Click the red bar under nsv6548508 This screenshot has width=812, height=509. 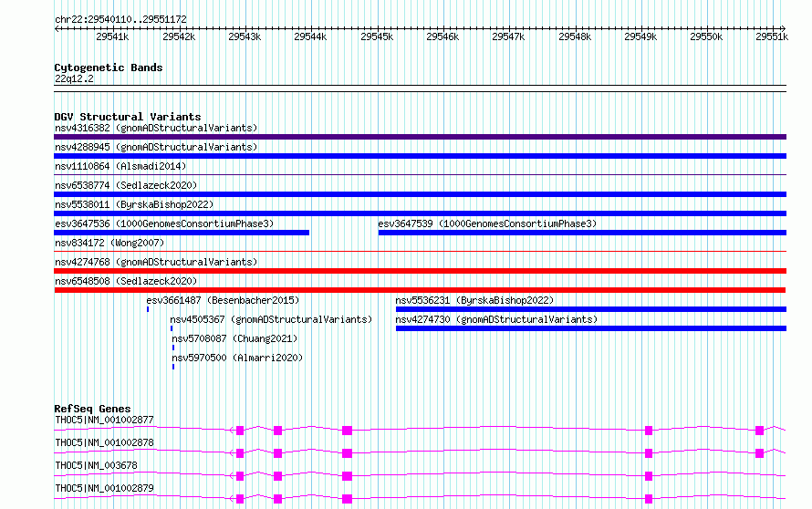[x=420, y=290]
